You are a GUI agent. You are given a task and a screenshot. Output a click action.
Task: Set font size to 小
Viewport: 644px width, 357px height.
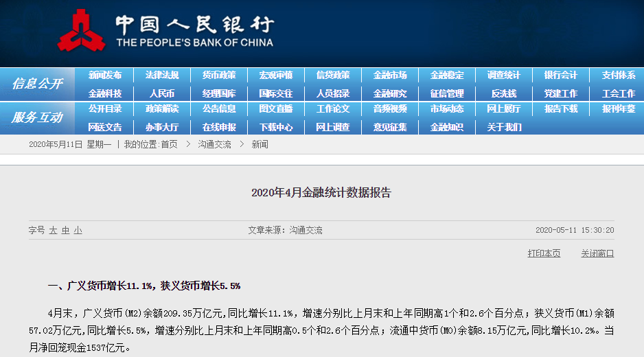click(78, 231)
